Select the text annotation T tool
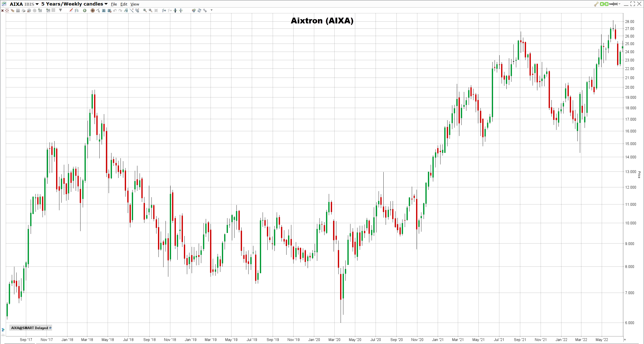Viewport: 644px width, 344px height. (104, 10)
